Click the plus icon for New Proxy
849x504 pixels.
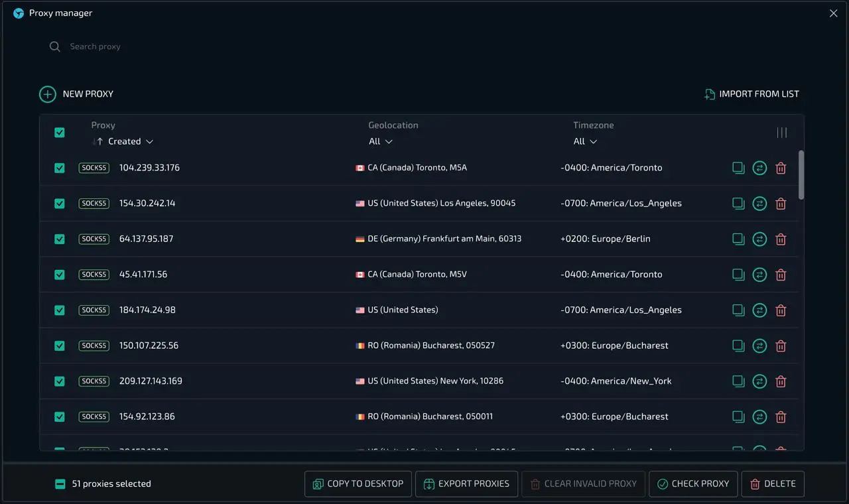click(48, 94)
